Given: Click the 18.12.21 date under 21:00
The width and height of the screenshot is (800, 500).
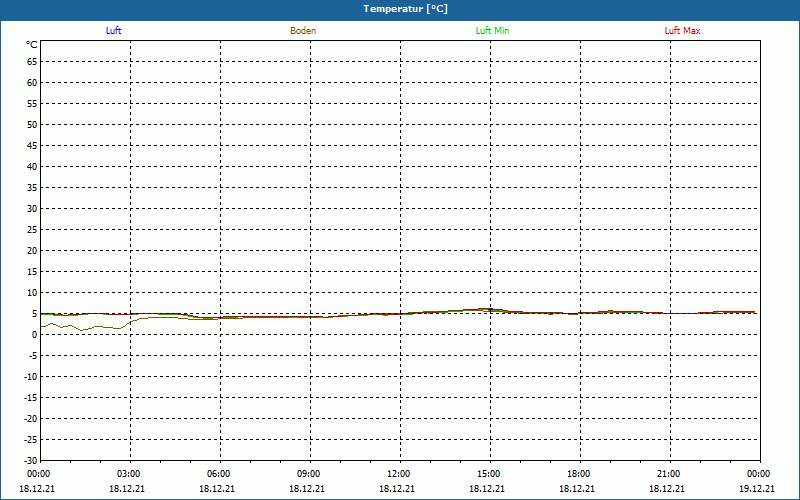Looking at the screenshot, I should (667, 488).
